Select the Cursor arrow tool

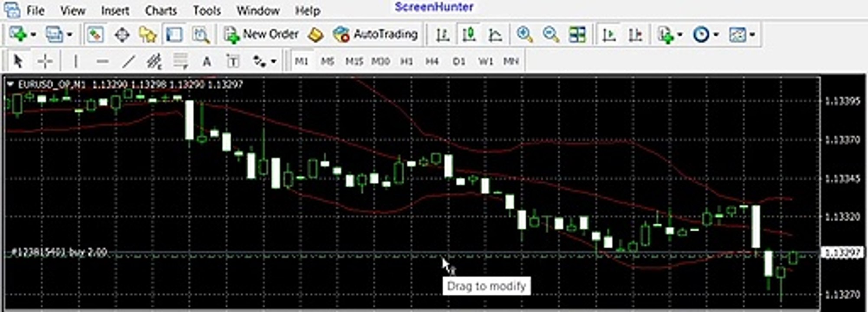(x=18, y=62)
